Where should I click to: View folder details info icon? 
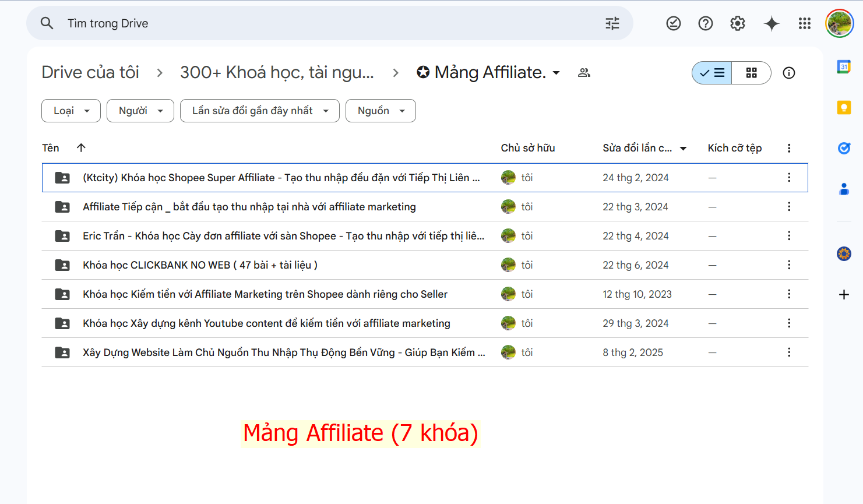click(x=789, y=73)
